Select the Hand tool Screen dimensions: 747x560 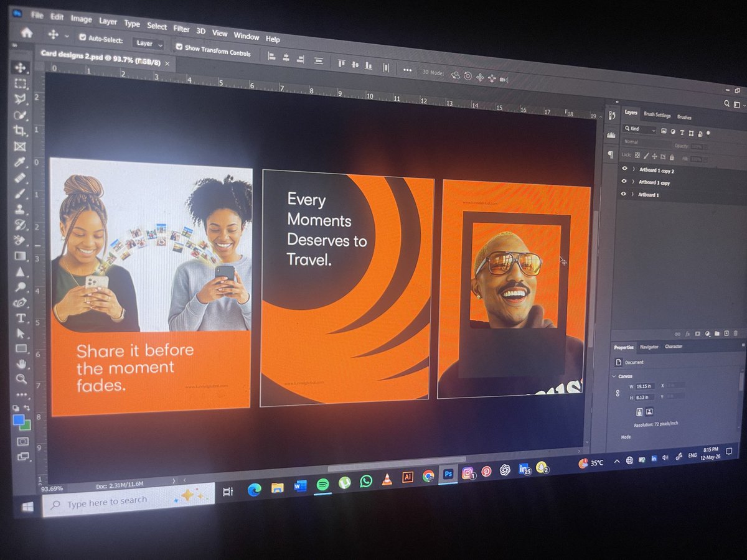pyautogui.click(x=21, y=363)
